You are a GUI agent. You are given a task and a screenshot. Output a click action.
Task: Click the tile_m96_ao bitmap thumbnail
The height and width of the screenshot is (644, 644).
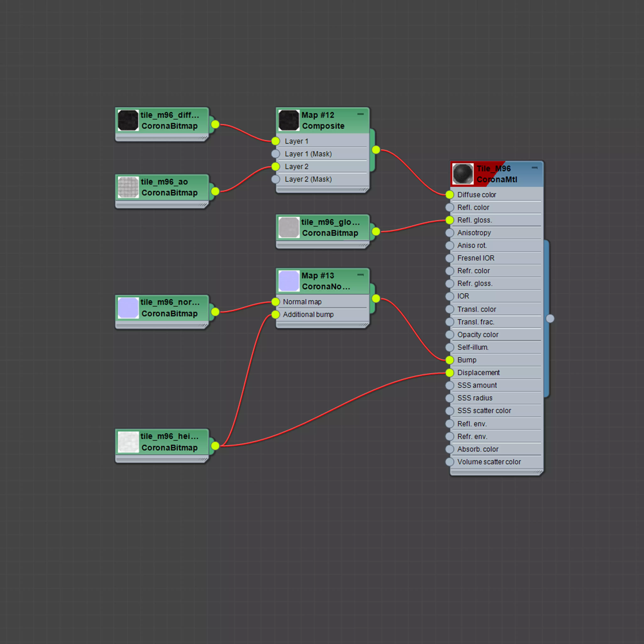click(128, 187)
